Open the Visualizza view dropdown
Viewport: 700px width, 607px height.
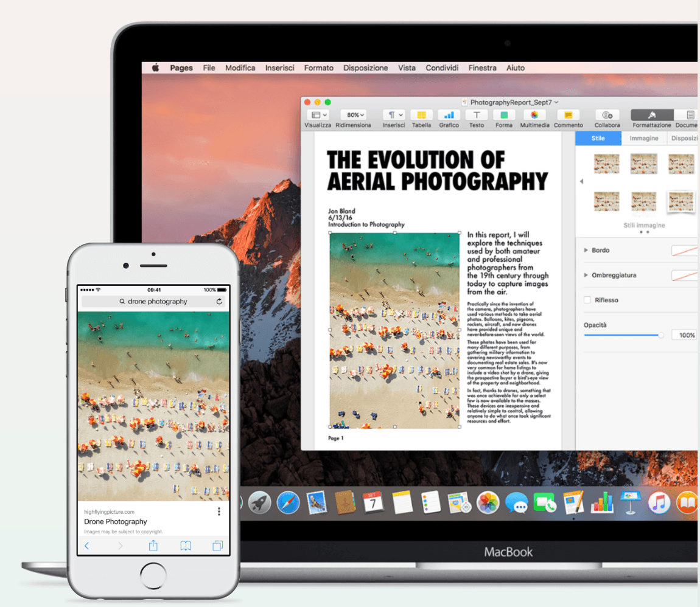(319, 115)
